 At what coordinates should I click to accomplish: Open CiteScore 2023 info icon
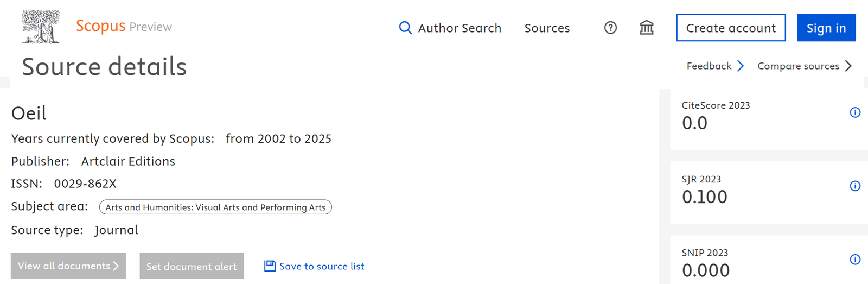pos(855,112)
